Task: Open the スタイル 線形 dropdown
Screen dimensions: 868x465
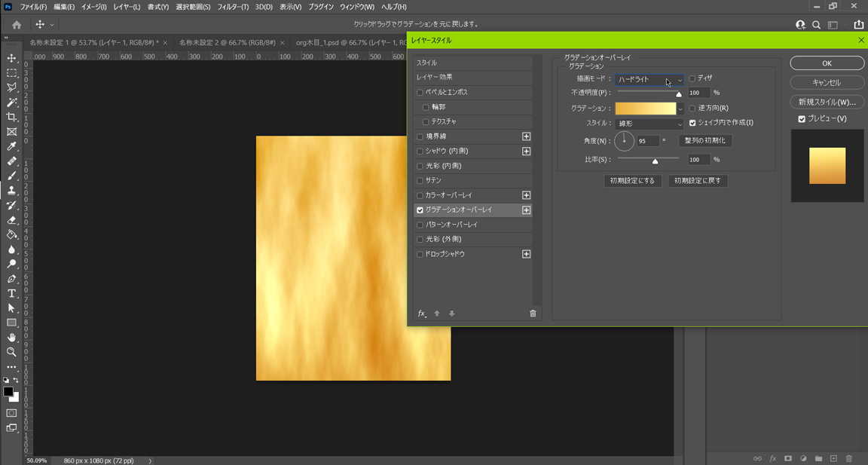Action: [649, 124]
